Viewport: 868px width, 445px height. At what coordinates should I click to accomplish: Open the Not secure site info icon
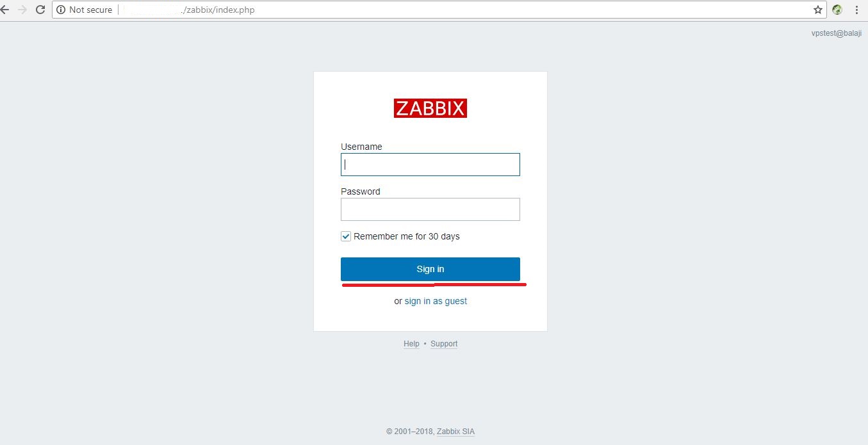tap(61, 10)
